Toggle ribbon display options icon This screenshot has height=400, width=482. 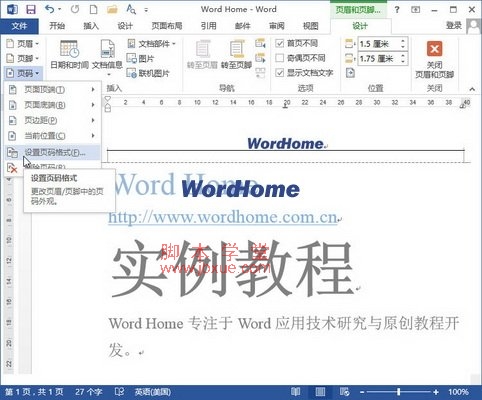pyautogui.click(x=415, y=10)
